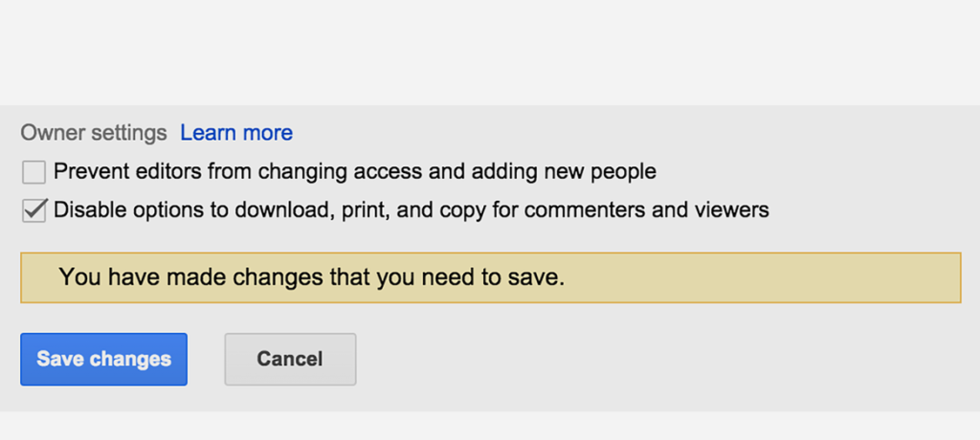Click the Disable options to download label text

[412, 210]
